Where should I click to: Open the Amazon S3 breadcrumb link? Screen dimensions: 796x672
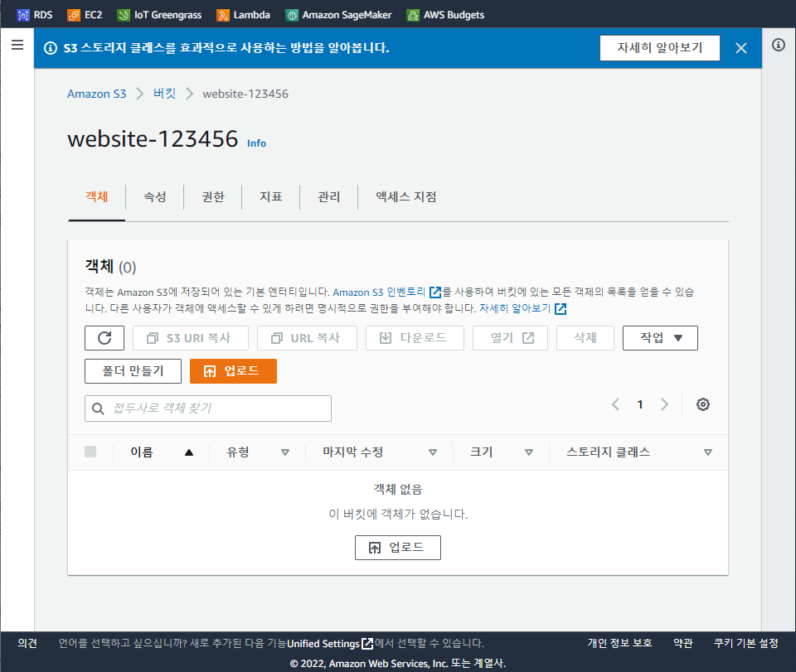[x=97, y=94]
